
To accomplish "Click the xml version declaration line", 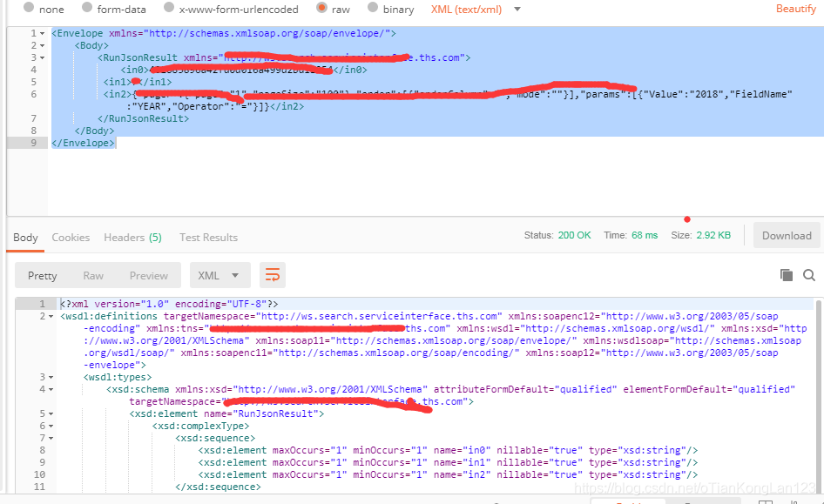I will pos(169,304).
